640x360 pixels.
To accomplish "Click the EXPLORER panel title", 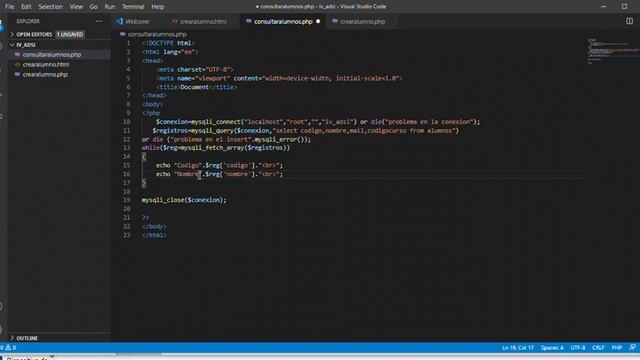I will 28,21.
